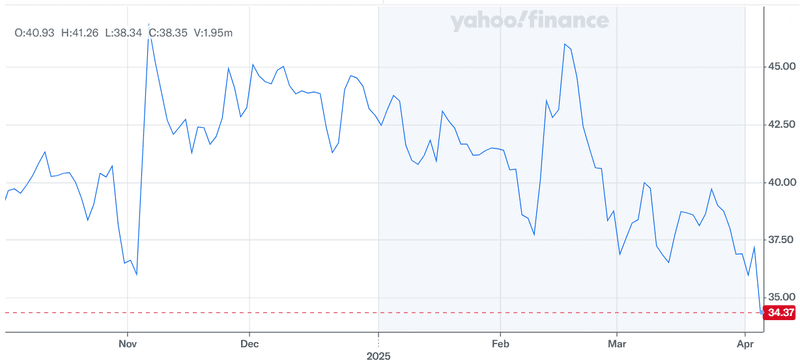Select the Dec label on the time axis
The image size is (800, 361).
249,344
